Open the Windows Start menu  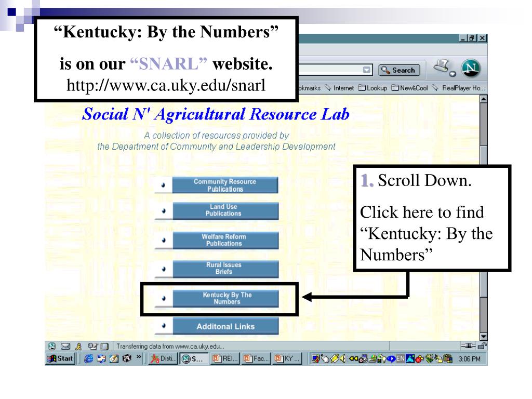tap(60, 358)
